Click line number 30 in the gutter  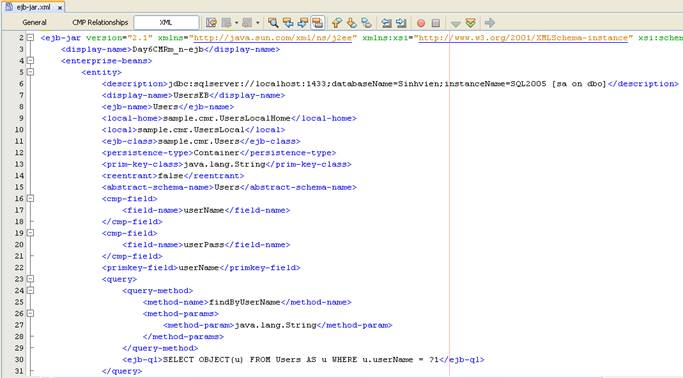(19, 359)
